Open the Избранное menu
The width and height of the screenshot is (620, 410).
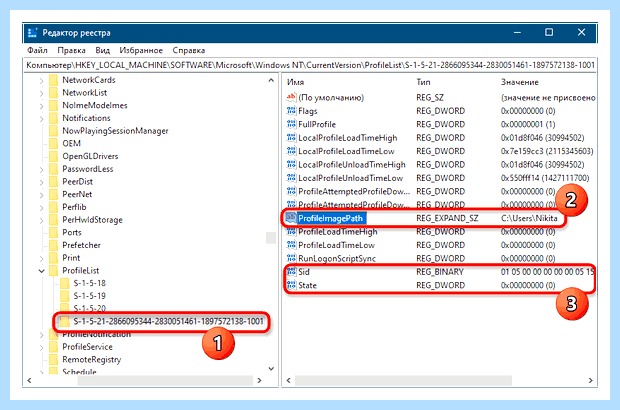pos(141,50)
